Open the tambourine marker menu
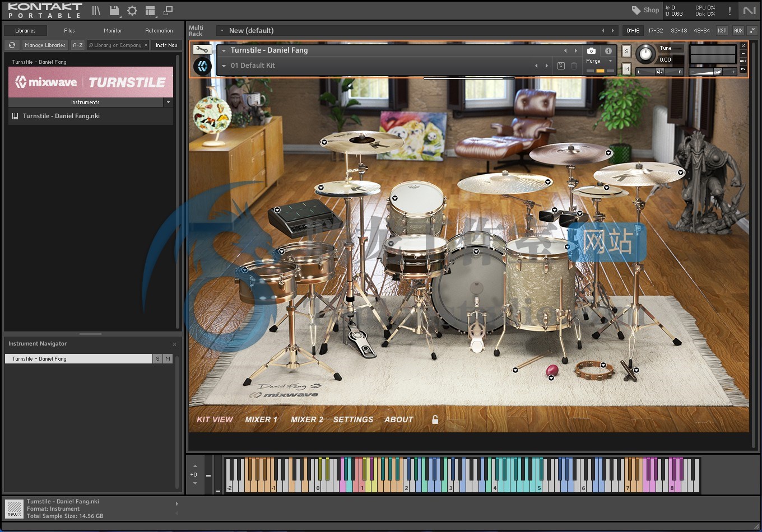This screenshot has height=532, width=762. click(x=603, y=365)
